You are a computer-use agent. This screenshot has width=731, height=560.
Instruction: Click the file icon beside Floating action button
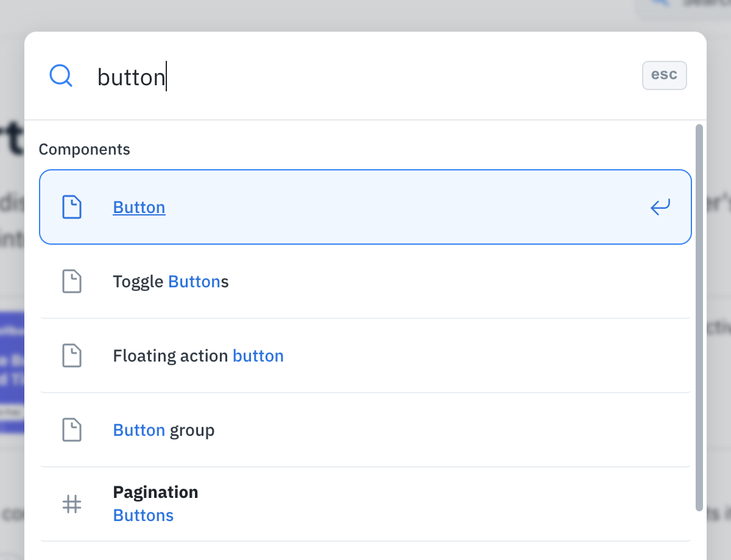click(72, 356)
